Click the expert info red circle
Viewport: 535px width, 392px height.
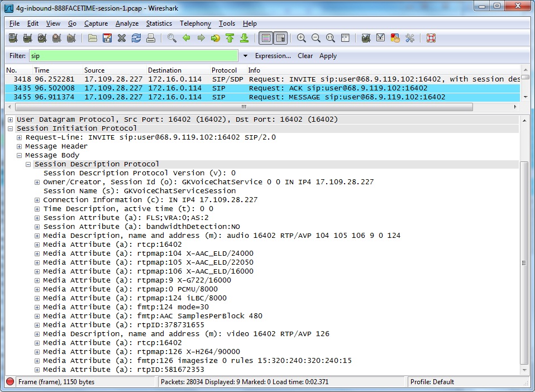coord(10,381)
